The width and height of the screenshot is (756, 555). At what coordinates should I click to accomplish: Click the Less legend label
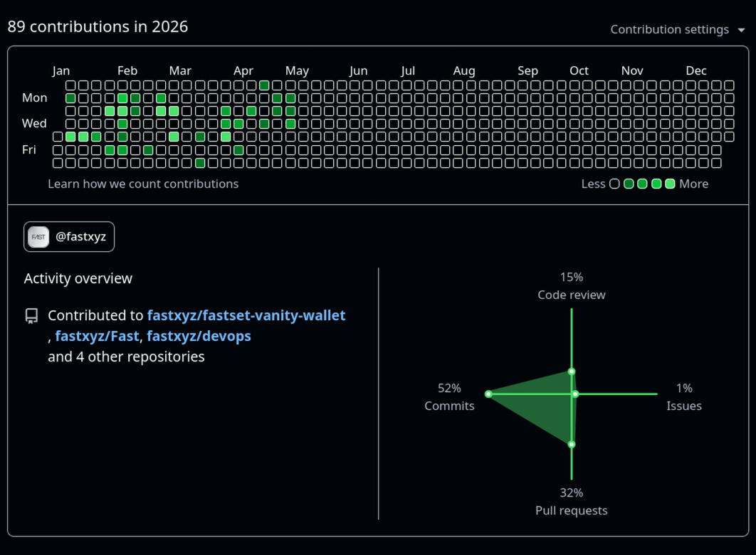tap(593, 184)
